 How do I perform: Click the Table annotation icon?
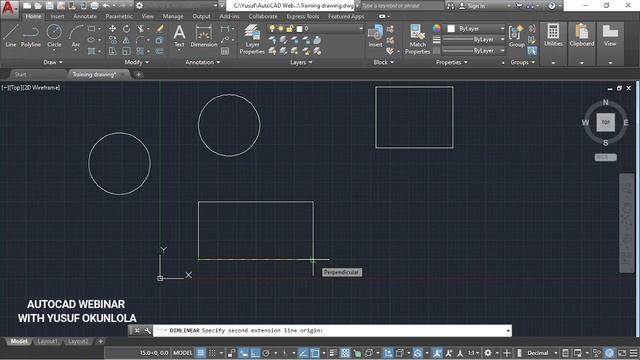click(225, 51)
